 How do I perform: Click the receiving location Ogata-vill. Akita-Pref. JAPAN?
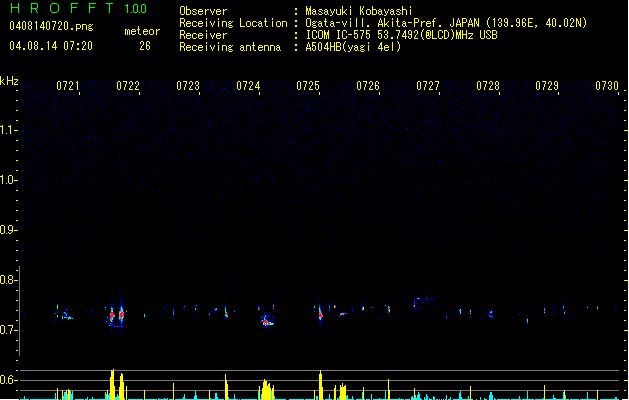coord(392,23)
